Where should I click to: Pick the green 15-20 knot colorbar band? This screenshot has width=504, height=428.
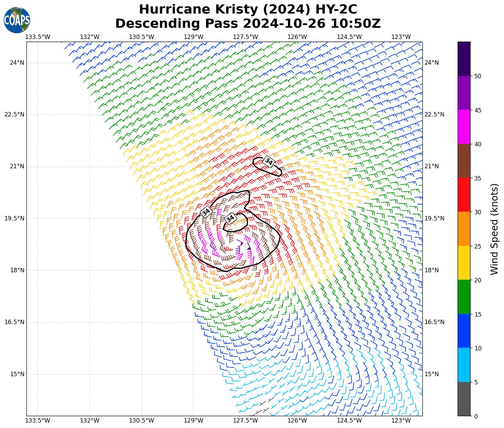[464, 297]
